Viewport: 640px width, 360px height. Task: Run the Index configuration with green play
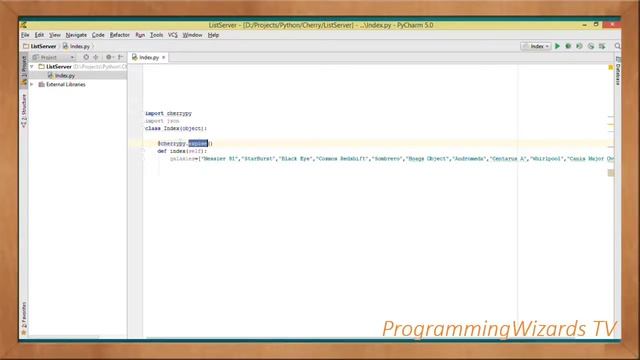pos(557,46)
